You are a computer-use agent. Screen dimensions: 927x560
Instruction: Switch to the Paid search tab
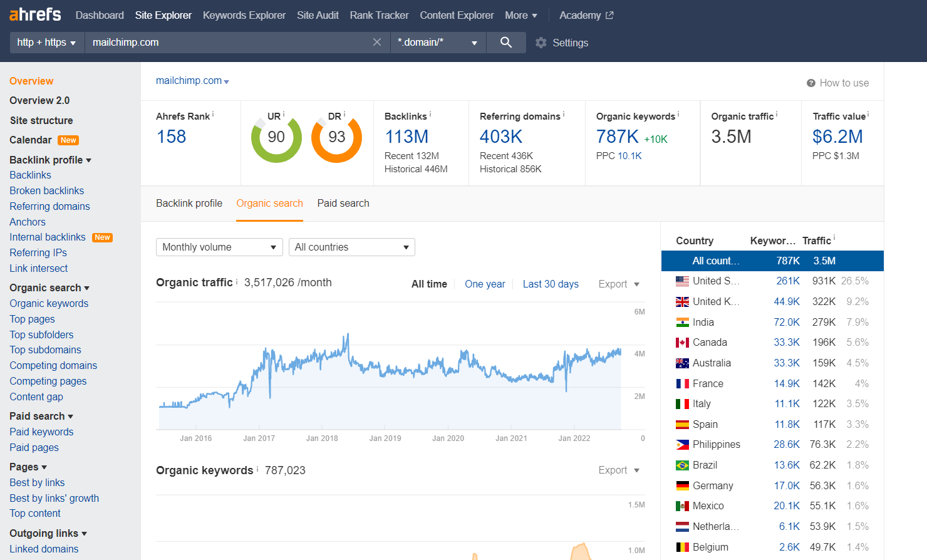pyautogui.click(x=343, y=203)
